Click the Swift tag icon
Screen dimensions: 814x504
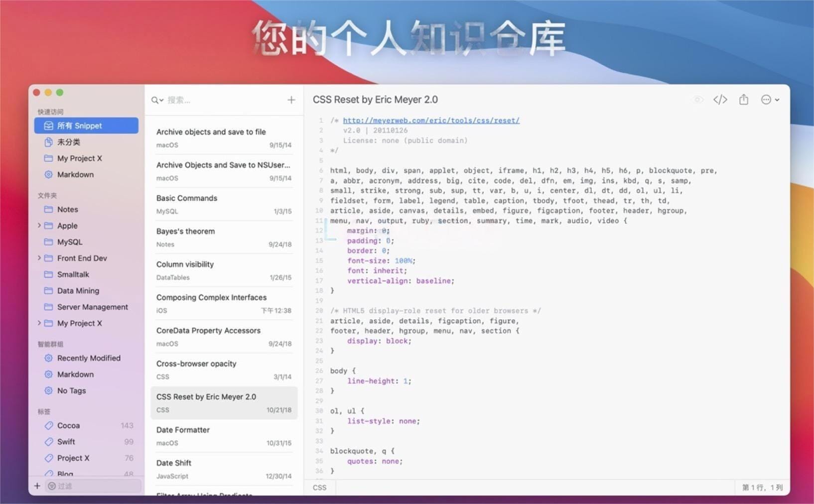tap(48, 442)
